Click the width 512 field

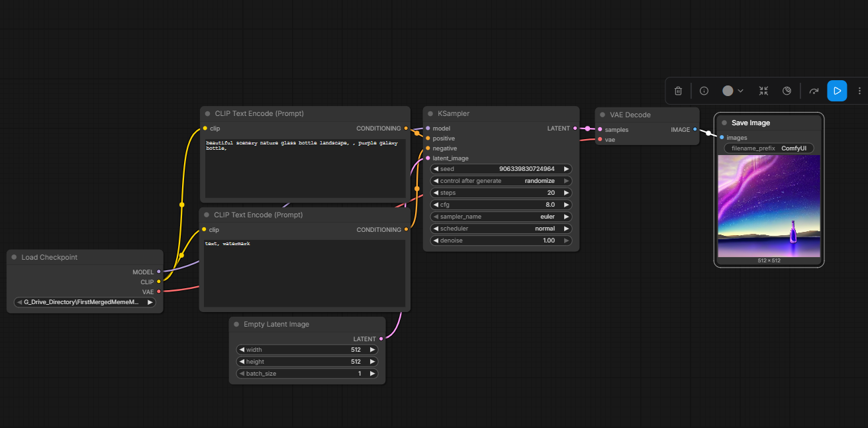click(x=307, y=350)
